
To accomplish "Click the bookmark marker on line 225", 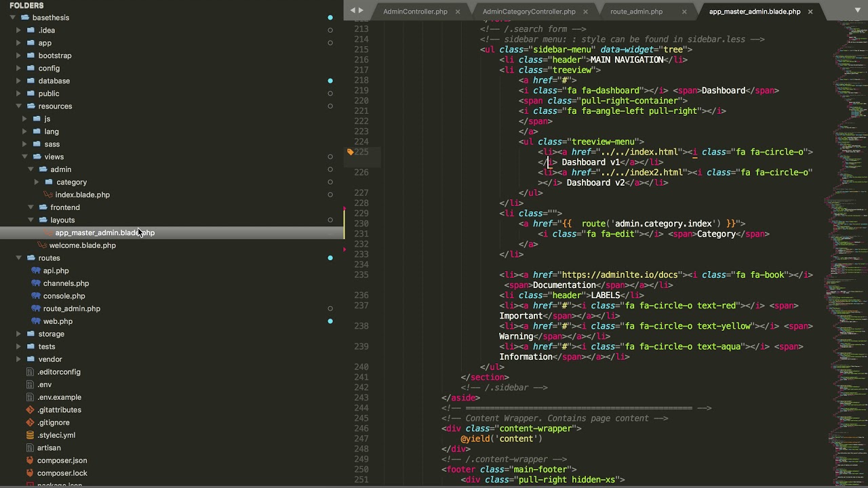I will click(x=350, y=152).
